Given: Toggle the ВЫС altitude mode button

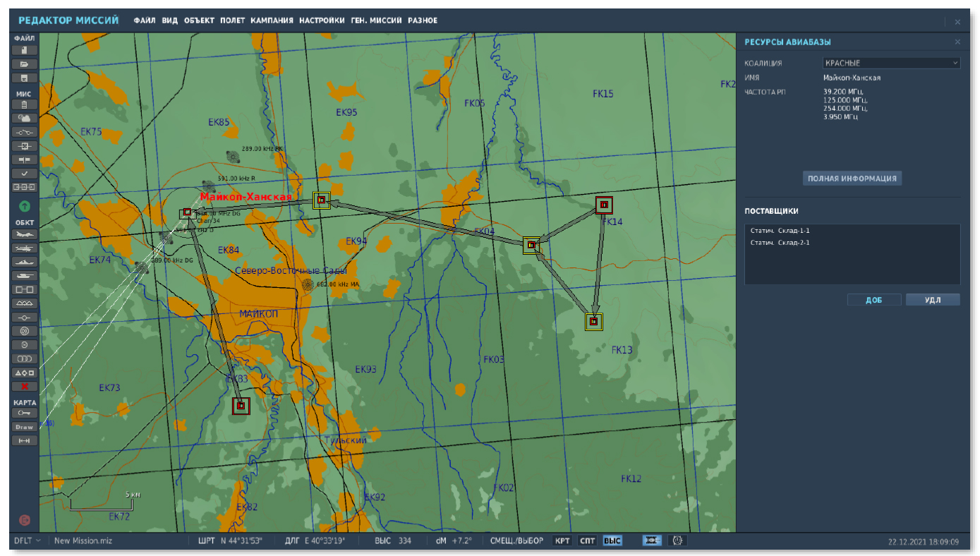Looking at the screenshot, I should tap(612, 541).
